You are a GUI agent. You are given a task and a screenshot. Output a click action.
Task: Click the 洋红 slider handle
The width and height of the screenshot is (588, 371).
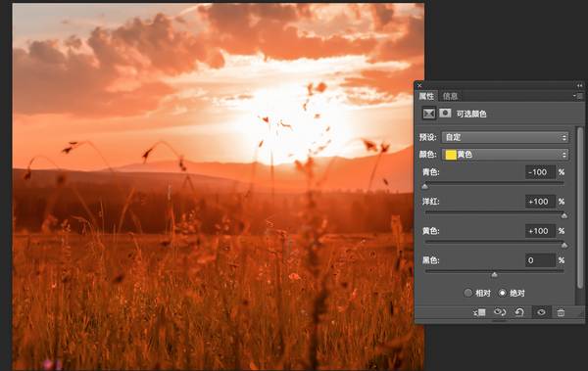(x=564, y=215)
